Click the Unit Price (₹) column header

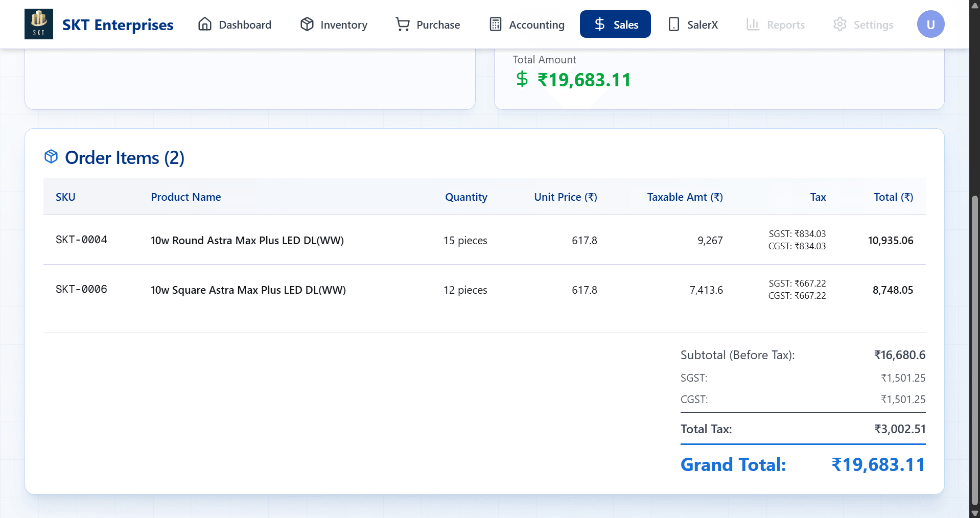566,197
